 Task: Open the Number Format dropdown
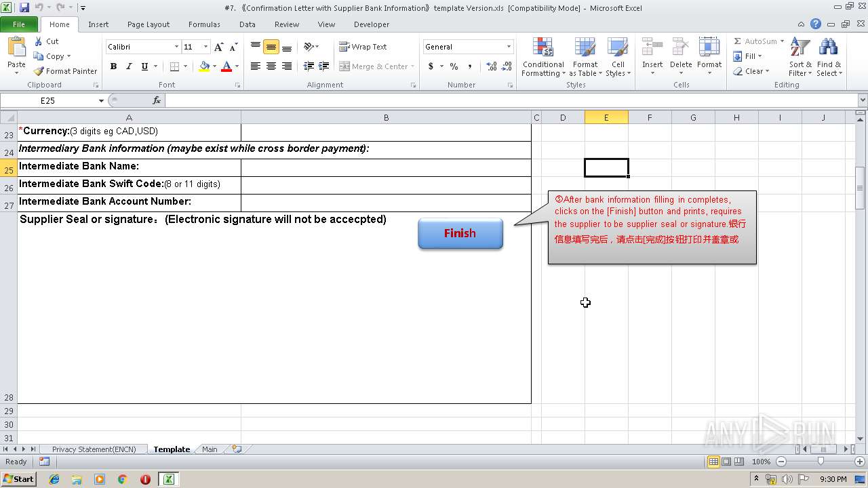click(509, 47)
